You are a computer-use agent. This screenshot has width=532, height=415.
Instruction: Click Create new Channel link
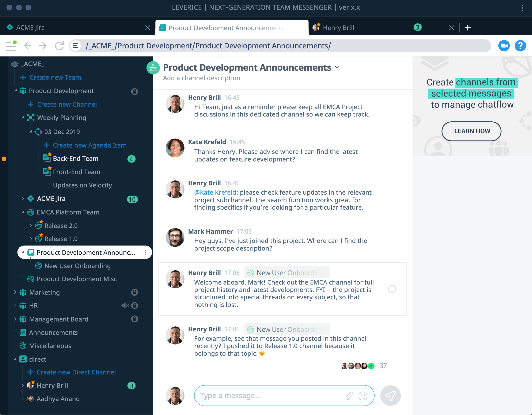[x=67, y=104]
